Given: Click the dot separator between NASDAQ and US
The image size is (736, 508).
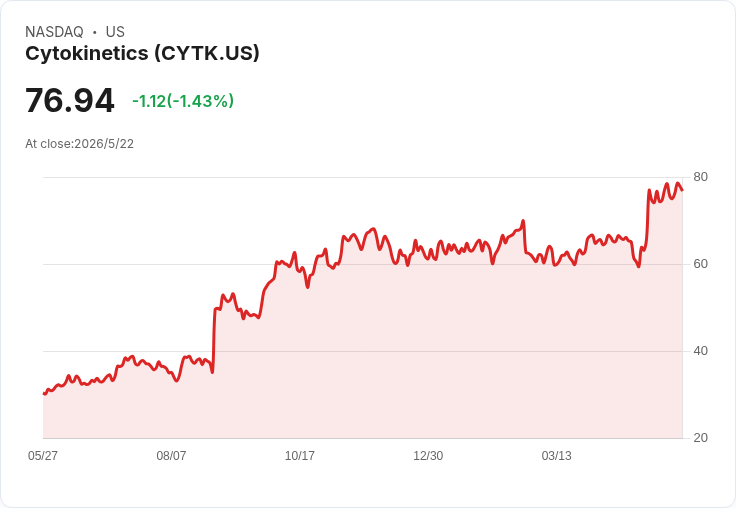Looking at the screenshot, I should (x=94, y=32).
